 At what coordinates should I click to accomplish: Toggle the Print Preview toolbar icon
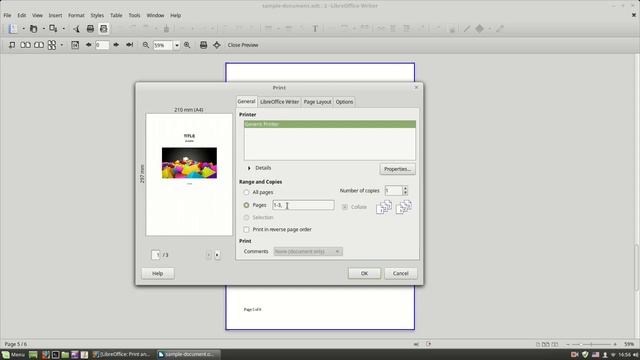(104, 29)
